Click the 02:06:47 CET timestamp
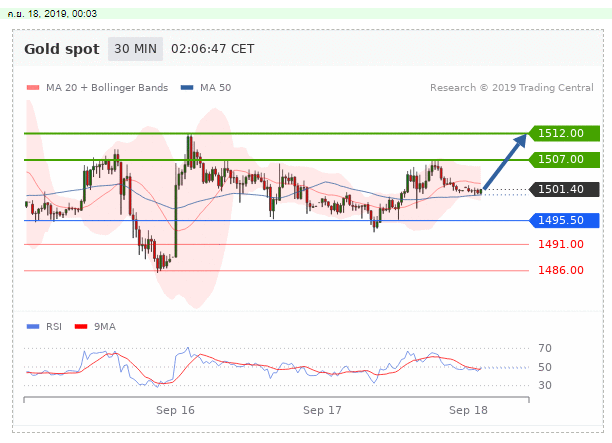The width and height of the screenshot is (612, 443). pyautogui.click(x=213, y=49)
